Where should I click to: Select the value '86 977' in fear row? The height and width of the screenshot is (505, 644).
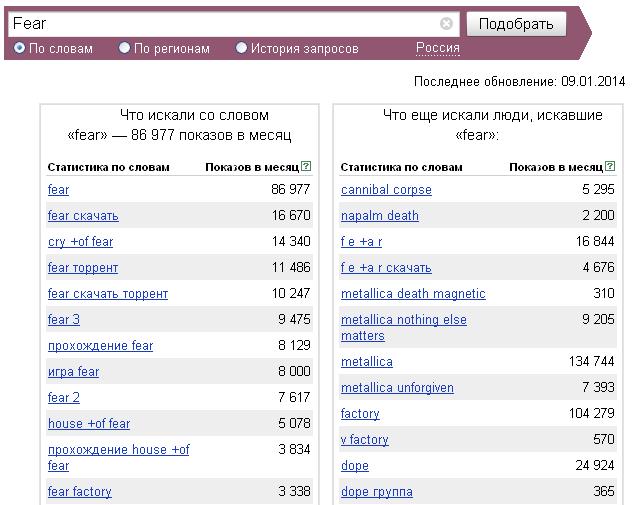click(x=290, y=189)
